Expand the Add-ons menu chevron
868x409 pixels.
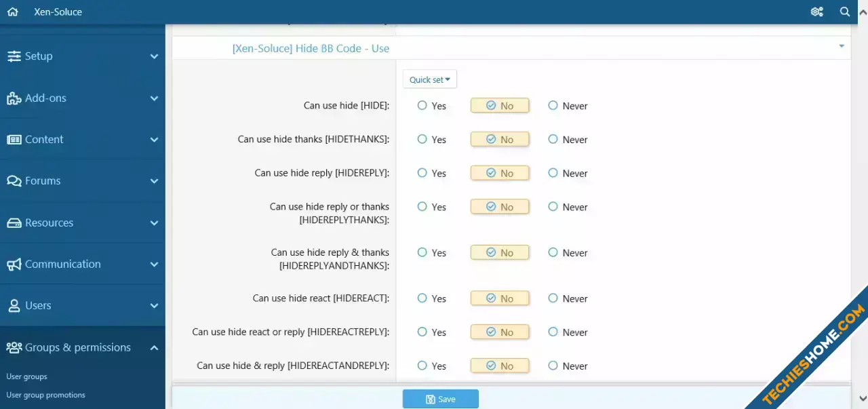point(154,98)
